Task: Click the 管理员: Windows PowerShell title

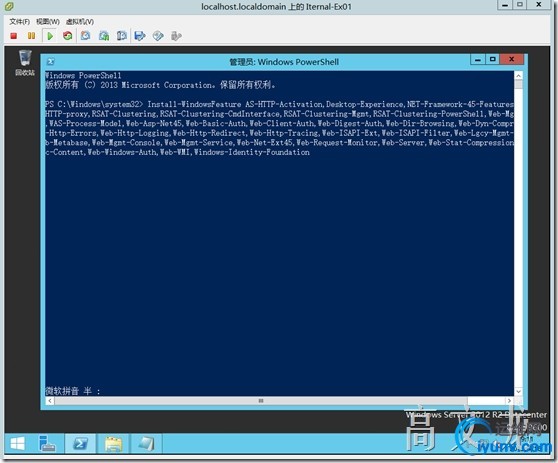Action: 284,62
